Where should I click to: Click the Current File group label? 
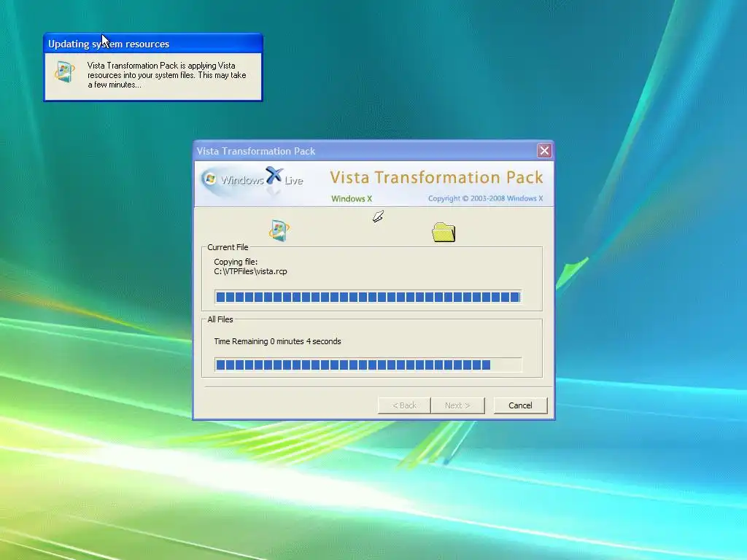(x=228, y=247)
